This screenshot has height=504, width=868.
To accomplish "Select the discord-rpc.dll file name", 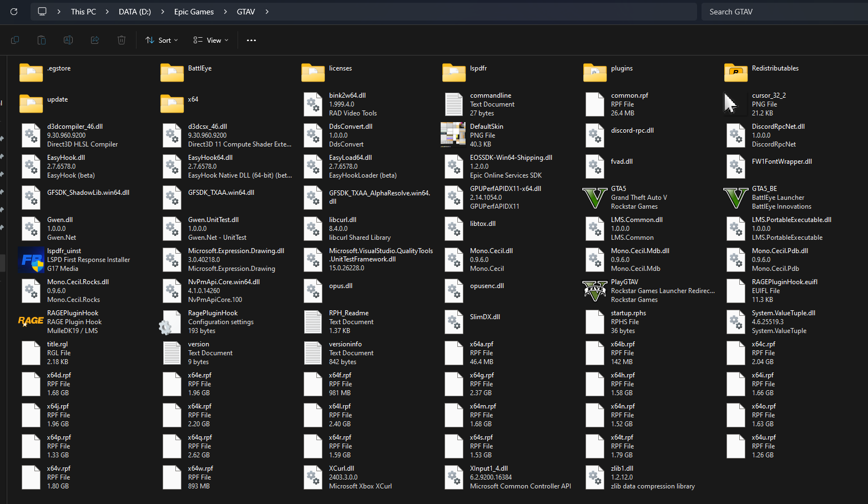I will pos(632,130).
